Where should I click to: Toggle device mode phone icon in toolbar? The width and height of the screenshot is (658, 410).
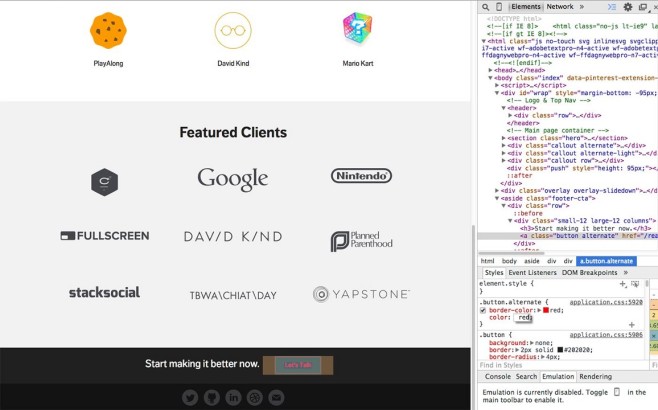pyautogui.click(x=499, y=7)
